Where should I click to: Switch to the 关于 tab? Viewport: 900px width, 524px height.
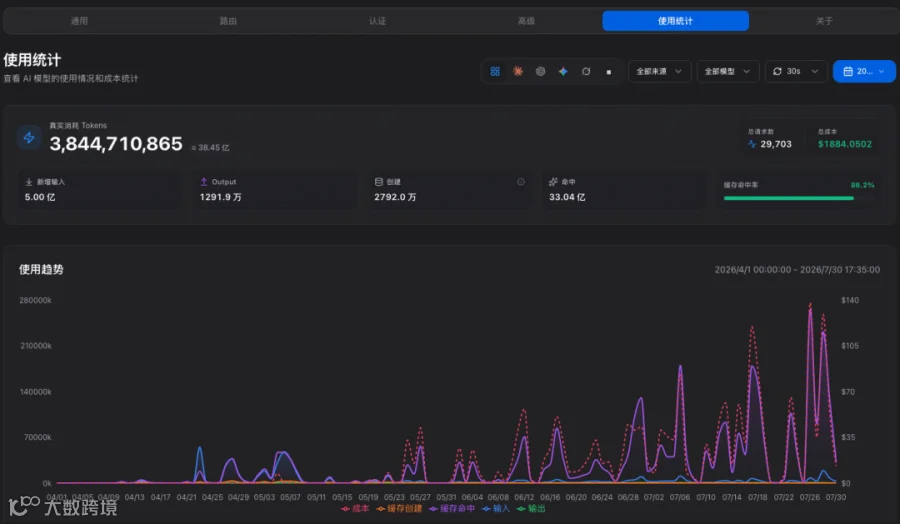point(824,21)
